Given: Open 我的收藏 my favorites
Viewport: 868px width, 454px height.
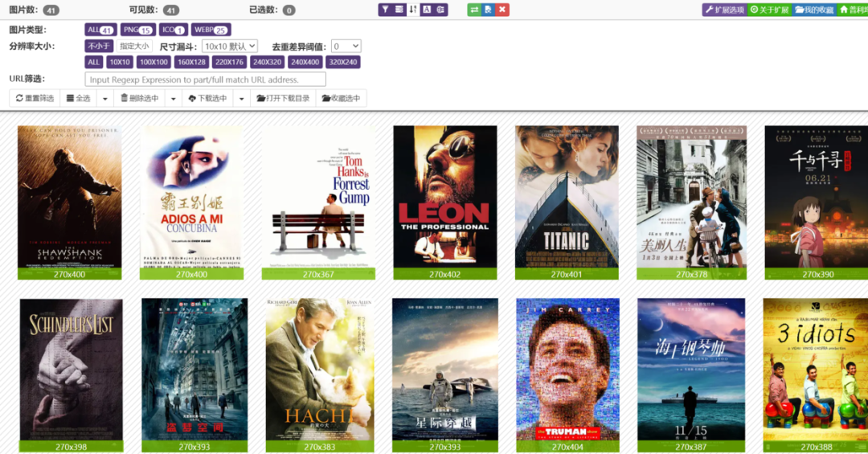Looking at the screenshot, I should point(813,10).
